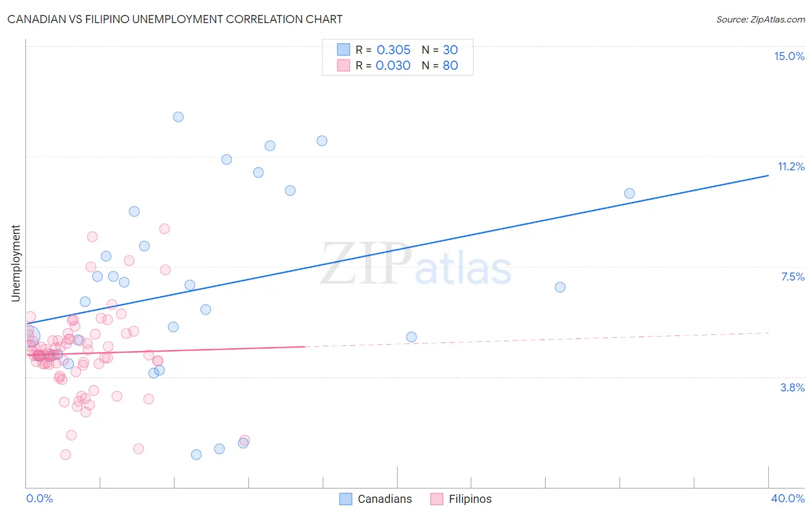The height and width of the screenshot is (515, 812).
Task: Click the pink Filipinos legend swatch at bottom
Action: (437, 499)
